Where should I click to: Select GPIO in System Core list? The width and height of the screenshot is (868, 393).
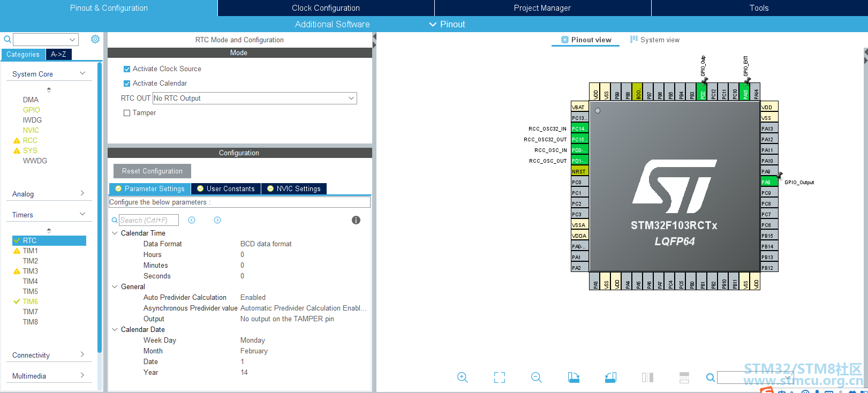point(32,110)
